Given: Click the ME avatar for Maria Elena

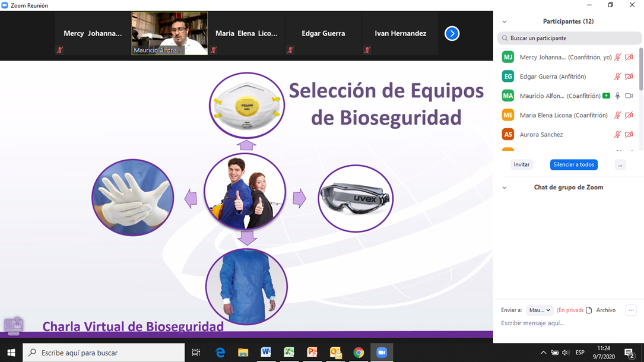Looking at the screenshot, I should coord(508,115).
